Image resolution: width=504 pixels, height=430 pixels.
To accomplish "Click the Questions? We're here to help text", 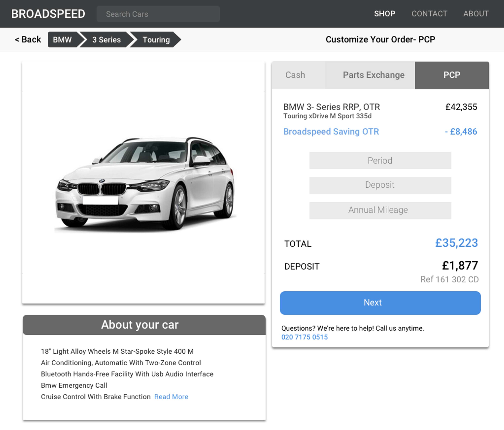I will tap(353, 328).
